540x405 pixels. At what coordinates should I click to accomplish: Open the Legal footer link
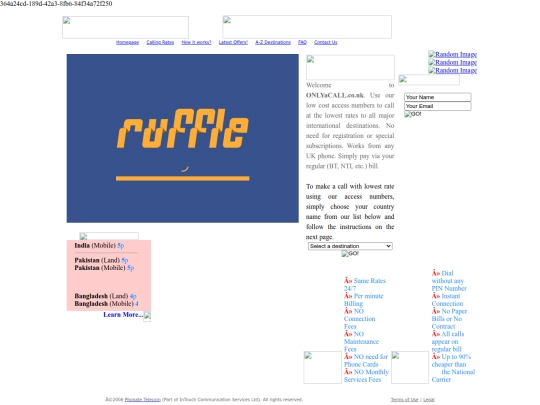[x=429, y=399]
